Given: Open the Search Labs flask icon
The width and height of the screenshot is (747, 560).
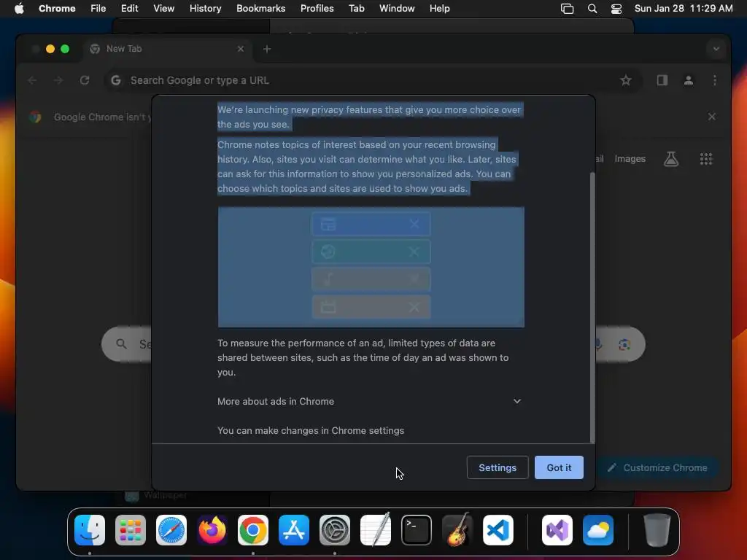Looking at the screenshot, I should (x=671, y=159).
